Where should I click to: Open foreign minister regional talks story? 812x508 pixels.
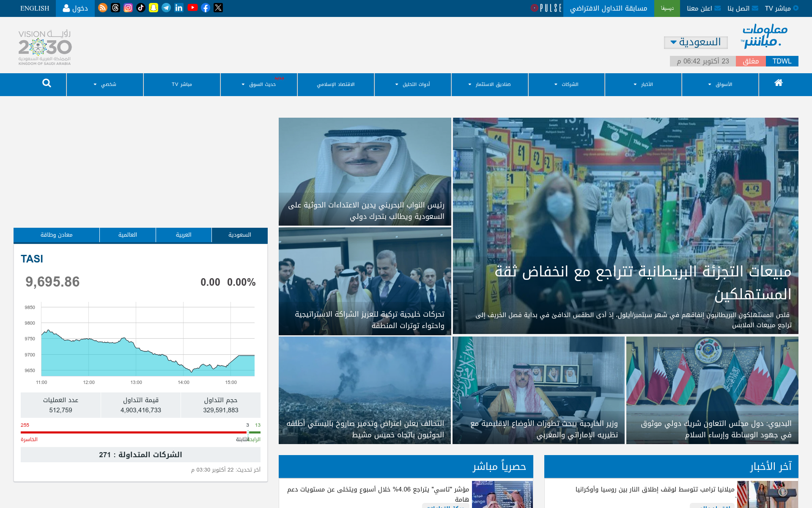click(538, 390)
